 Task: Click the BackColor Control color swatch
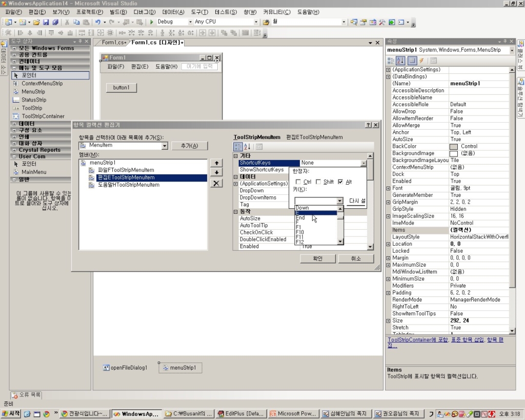[453, 147]
